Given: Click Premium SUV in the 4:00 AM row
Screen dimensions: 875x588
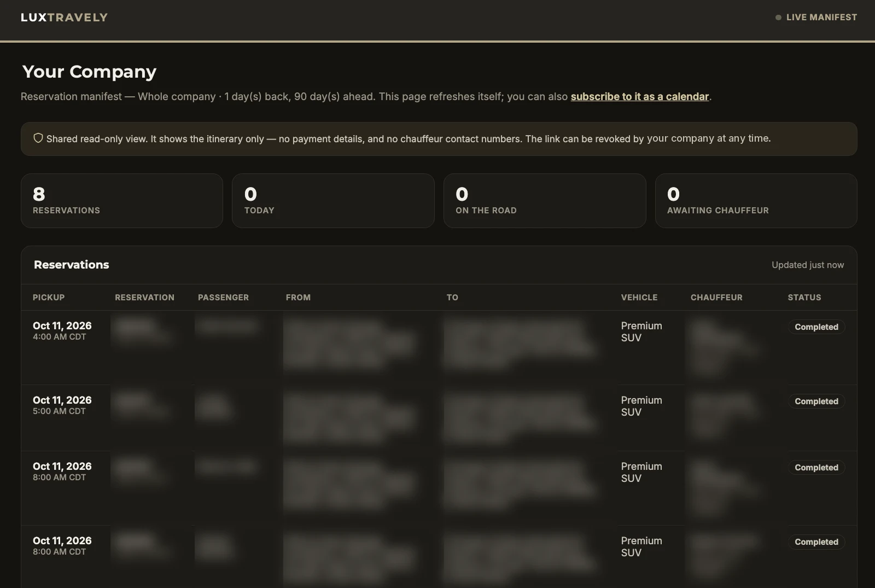Looking at the screenshot, I should pos(641,331).
